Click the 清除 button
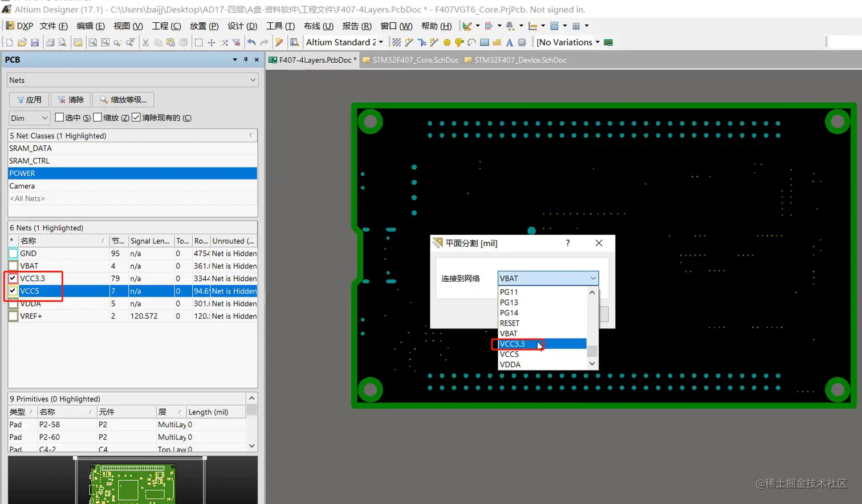This screenshot has height=504, width=862. pyautogui.click(x=71, y=100)
